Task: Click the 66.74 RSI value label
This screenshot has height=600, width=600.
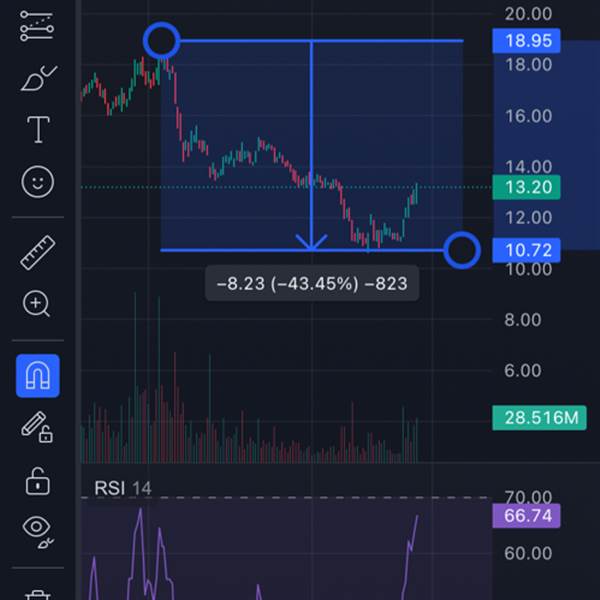Action: (526, 516)
